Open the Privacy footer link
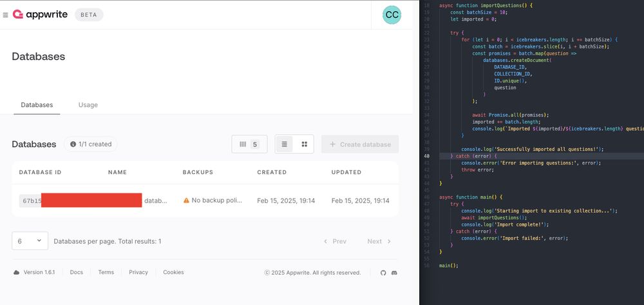Viewport: 644px width, 305px height. (138, 272)
